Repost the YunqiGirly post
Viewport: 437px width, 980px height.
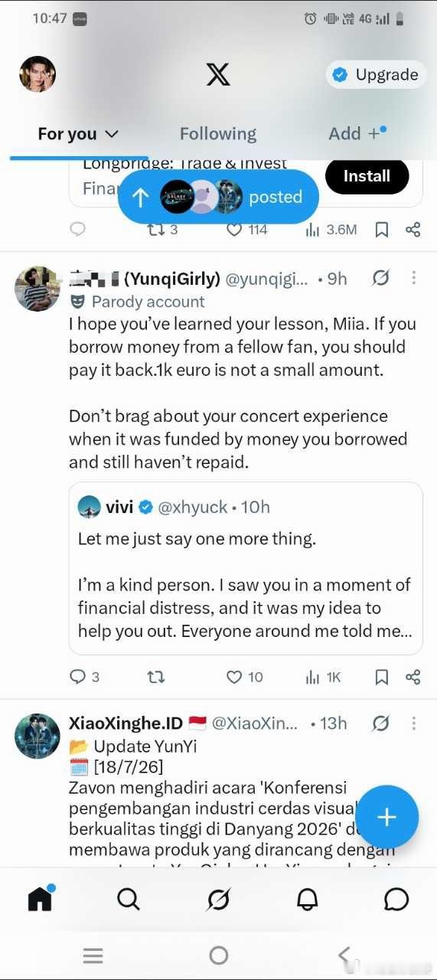(x=155, y=677)
